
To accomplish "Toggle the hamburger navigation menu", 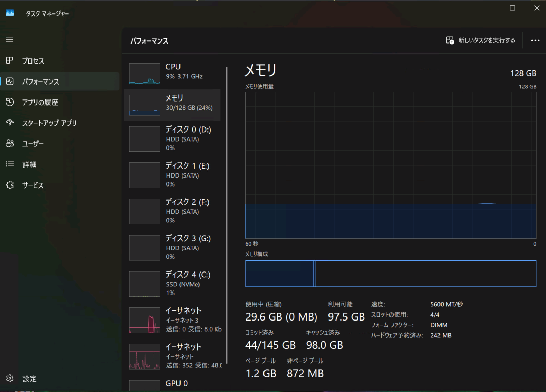I will [x=9, y=40].
